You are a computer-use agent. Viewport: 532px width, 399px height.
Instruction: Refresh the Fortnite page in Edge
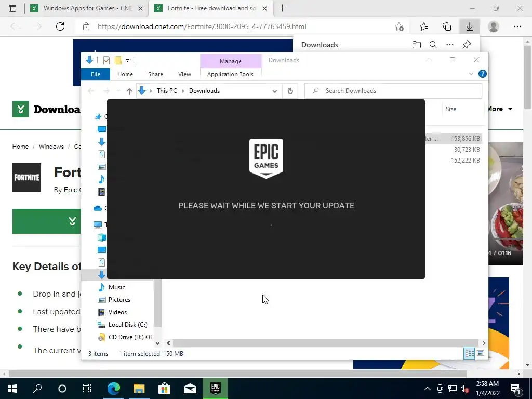(x=60, y=26)
